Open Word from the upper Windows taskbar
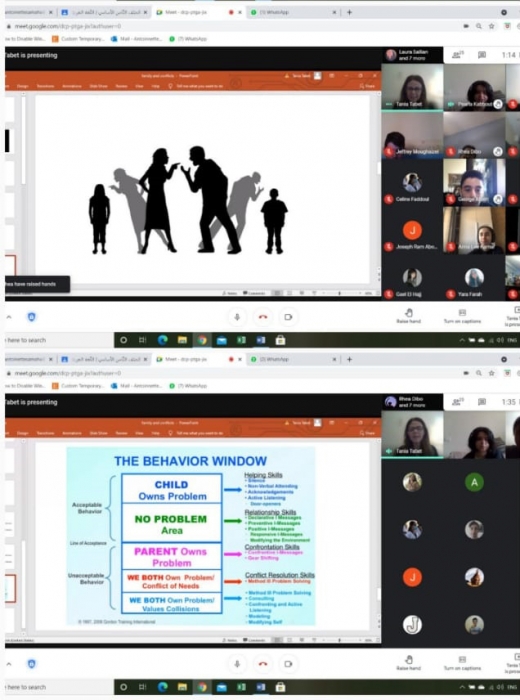 click(x=261, y=340)
